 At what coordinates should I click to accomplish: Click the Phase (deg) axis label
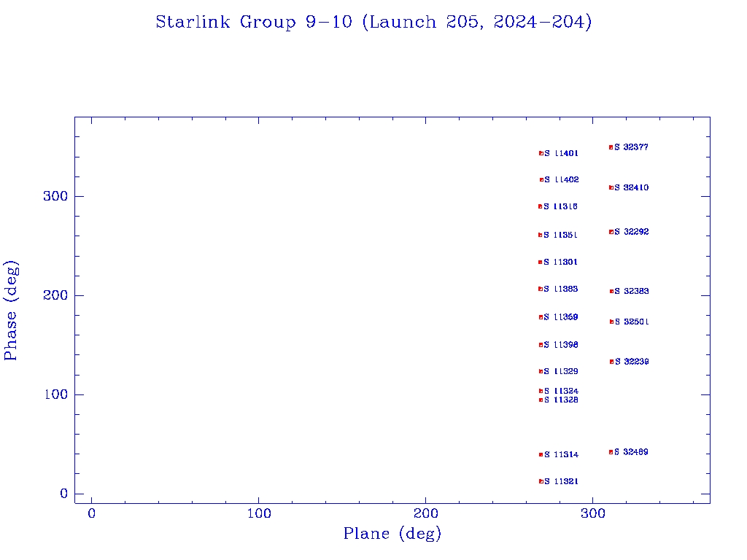pos(11,311)
